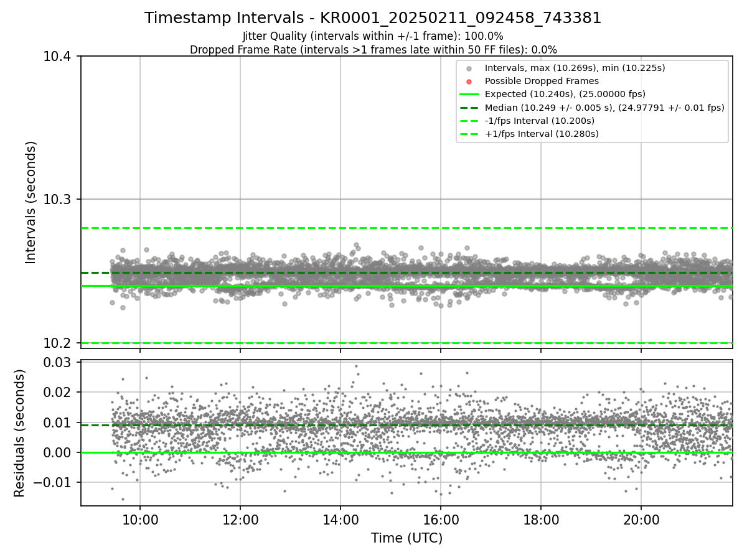
Task: Click the "Dropped Frame Rate" 0.0% subtitle line
Action: tap(373, 49)
